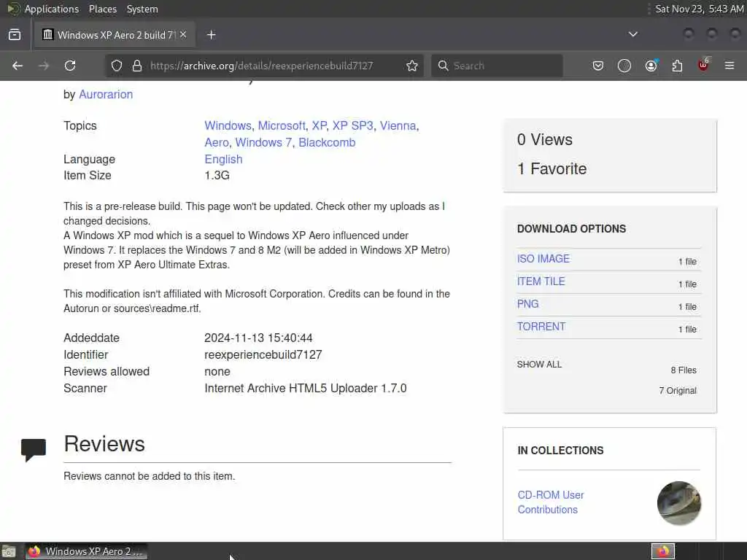This screenshot has width=747, height=560.
Task: Open the Firefox account icon
Action: (x=651, y=66)
